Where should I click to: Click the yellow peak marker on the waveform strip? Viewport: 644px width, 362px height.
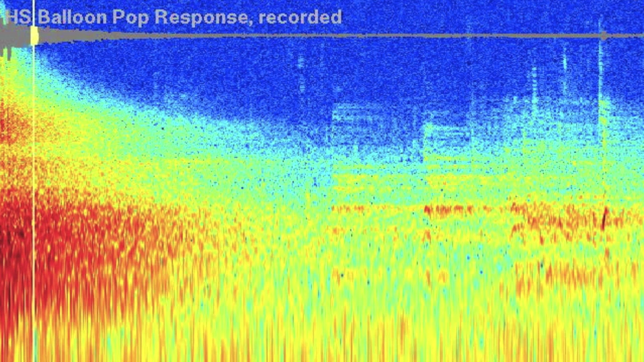34,36
